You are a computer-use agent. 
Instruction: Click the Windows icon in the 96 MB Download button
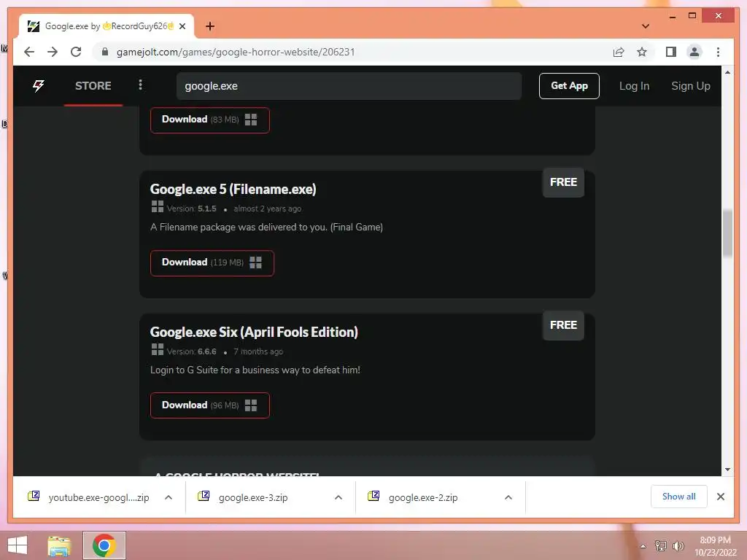(x=251, y=405)
